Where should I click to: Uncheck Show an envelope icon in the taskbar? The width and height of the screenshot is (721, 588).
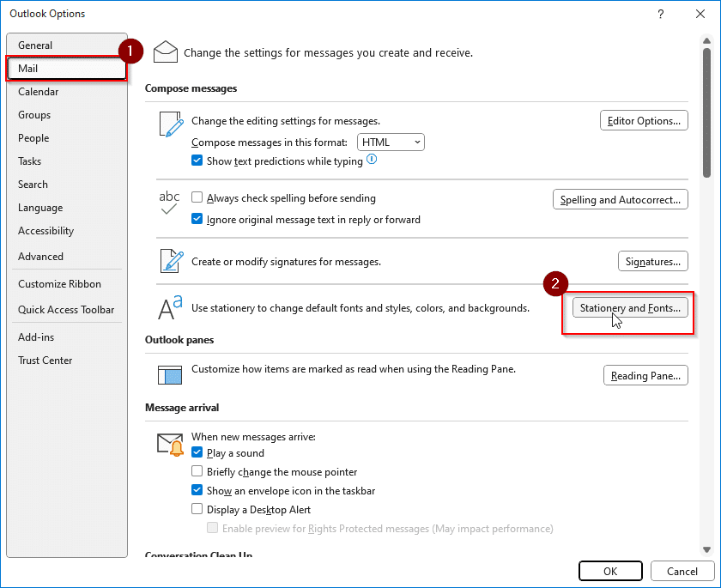[x=197, y=490]
